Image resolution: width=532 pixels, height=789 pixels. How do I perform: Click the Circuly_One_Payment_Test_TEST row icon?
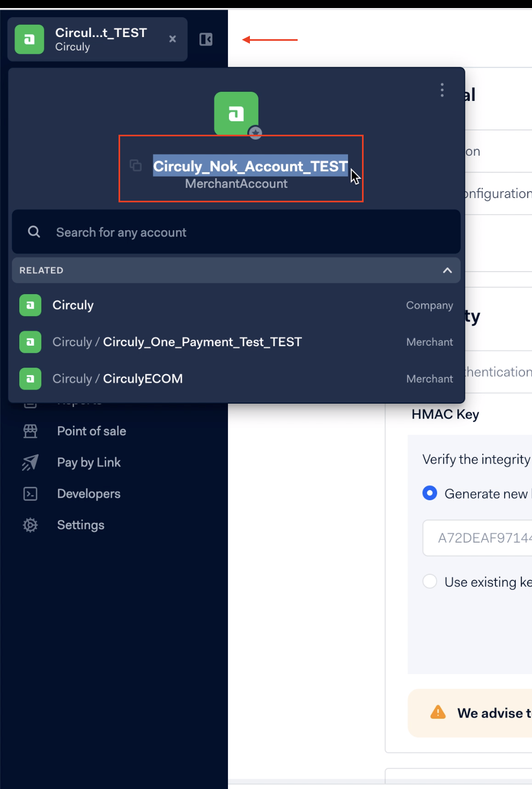pyautogui.click(x=31, y=342)
